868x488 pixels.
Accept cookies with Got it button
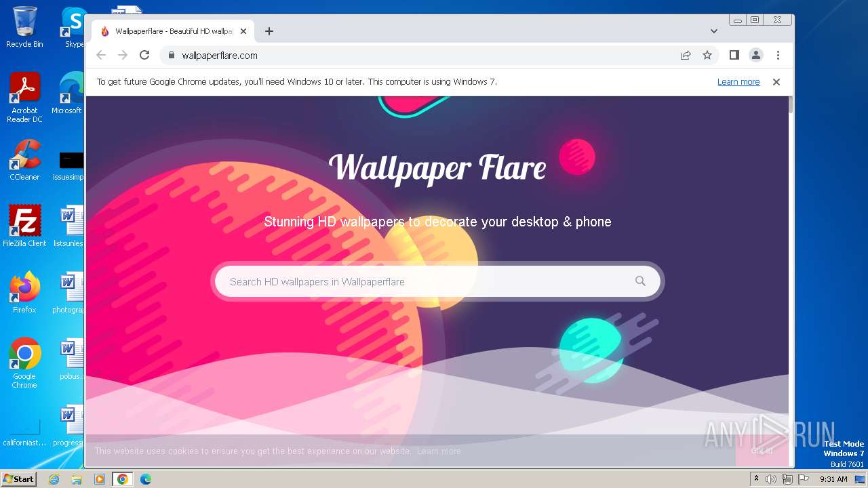(762, 451)
